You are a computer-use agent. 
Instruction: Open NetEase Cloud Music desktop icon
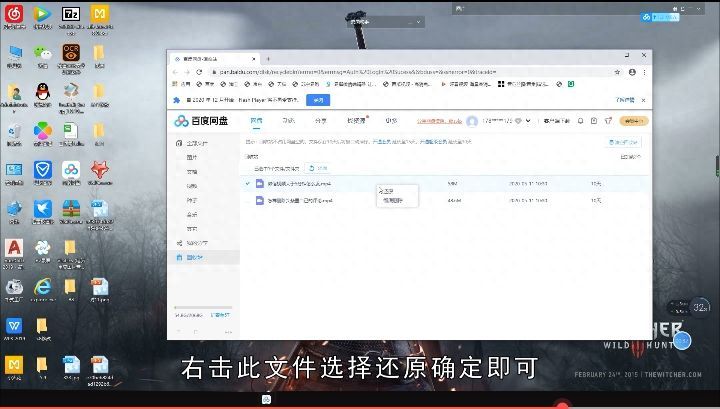14,14
